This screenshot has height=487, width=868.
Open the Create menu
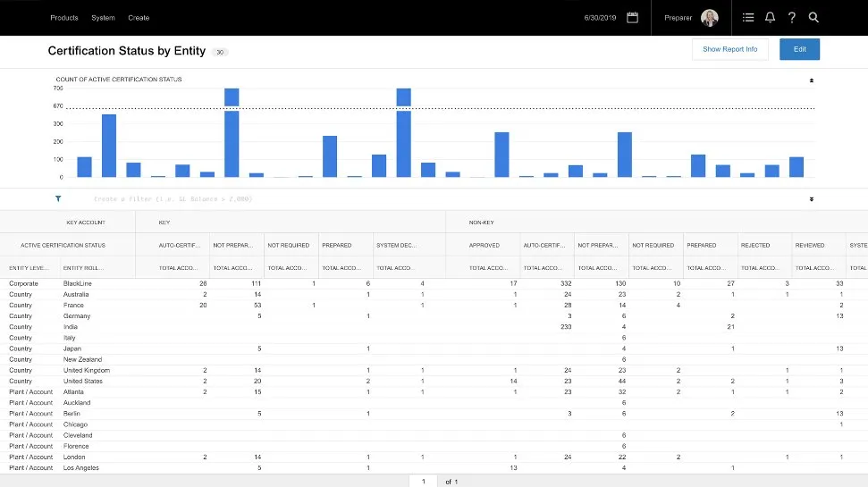click(139, 18)
